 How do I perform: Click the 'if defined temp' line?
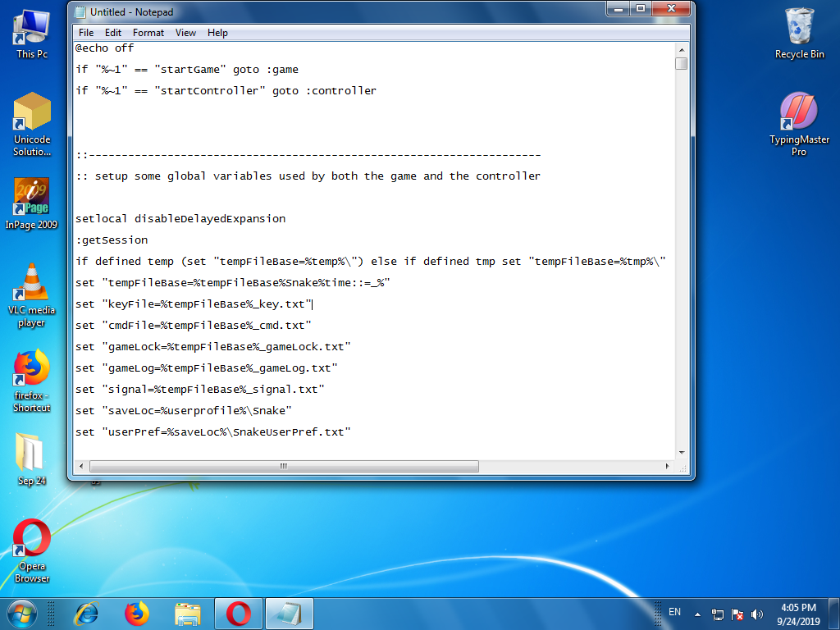pyautogui.click(x=371, y=262)
